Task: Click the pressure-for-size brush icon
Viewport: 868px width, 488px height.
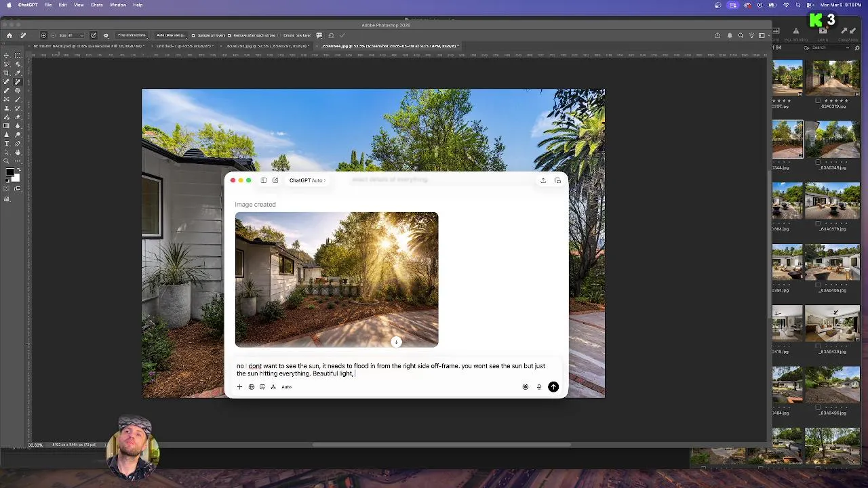Action: (x=94, y=35)
